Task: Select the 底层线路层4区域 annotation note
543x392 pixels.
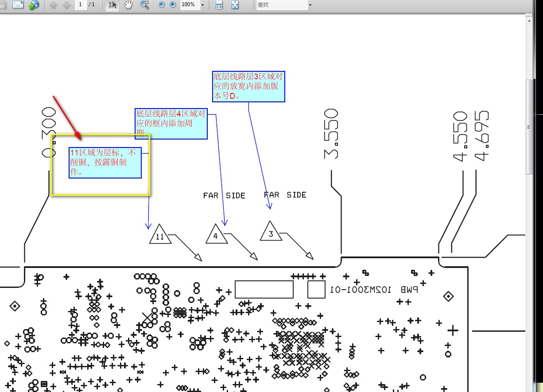Action: (171, 124)
